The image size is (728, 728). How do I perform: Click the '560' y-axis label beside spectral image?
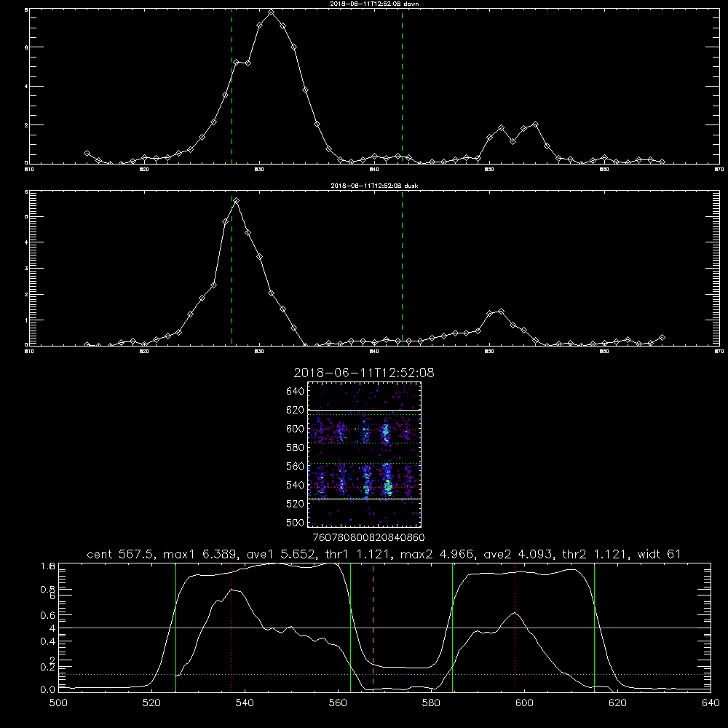pyautogui.click(x=296, y=466)
